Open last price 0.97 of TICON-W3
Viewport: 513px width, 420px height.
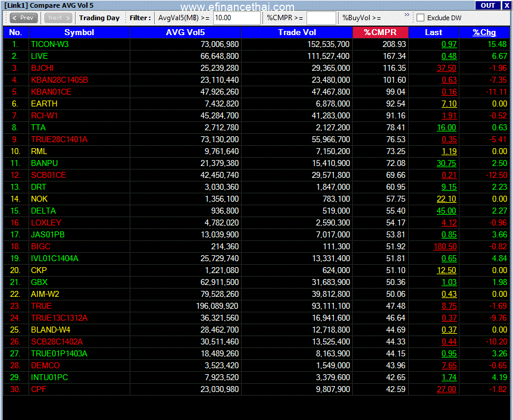pyautogui.click(x=449, y=44)
